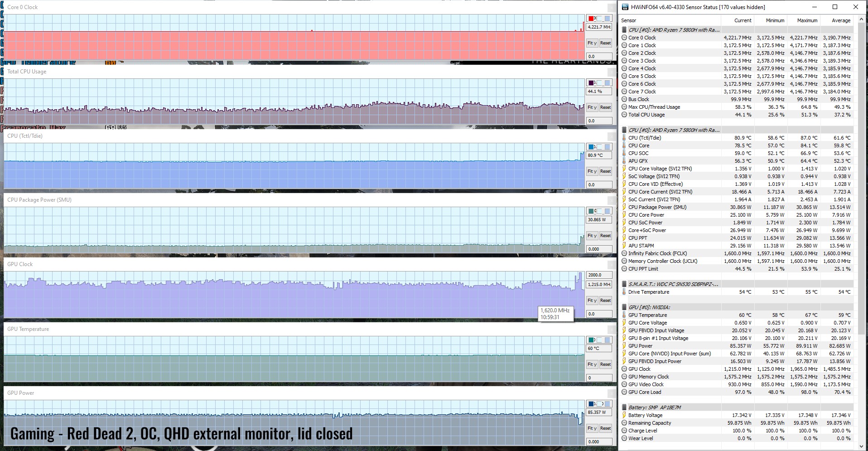
Task: Click the clock icon beside Core 0 Clock
Action: click(624, 38)
